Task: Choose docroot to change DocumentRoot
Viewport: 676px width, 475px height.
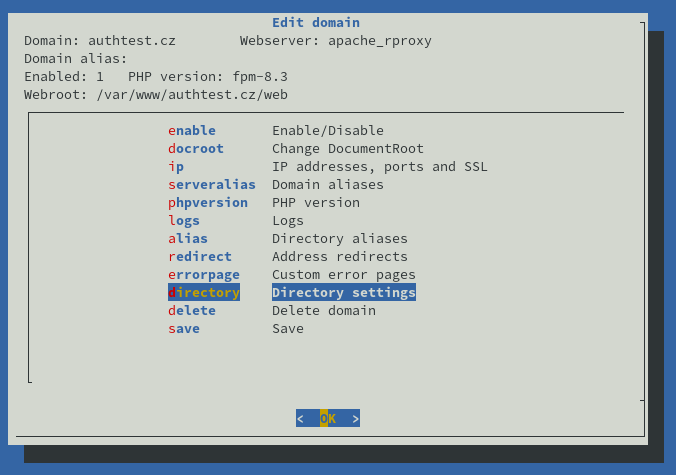Action: [196, 149]
